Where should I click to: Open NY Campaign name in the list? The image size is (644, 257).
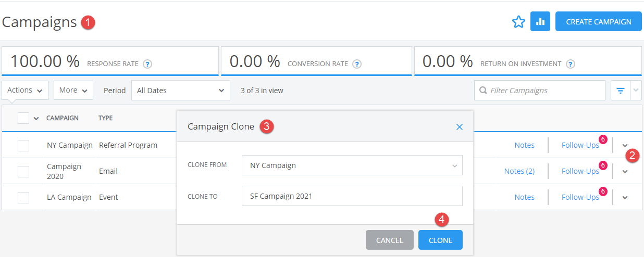click(x=70, y=145)
